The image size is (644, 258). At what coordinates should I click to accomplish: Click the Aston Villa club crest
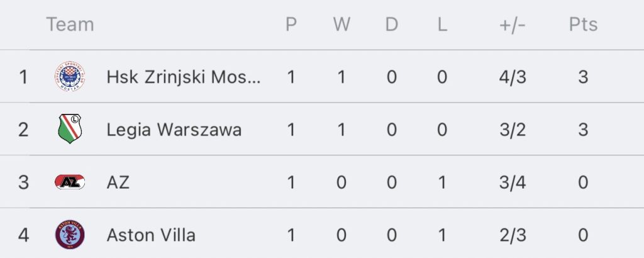(70, 235)
